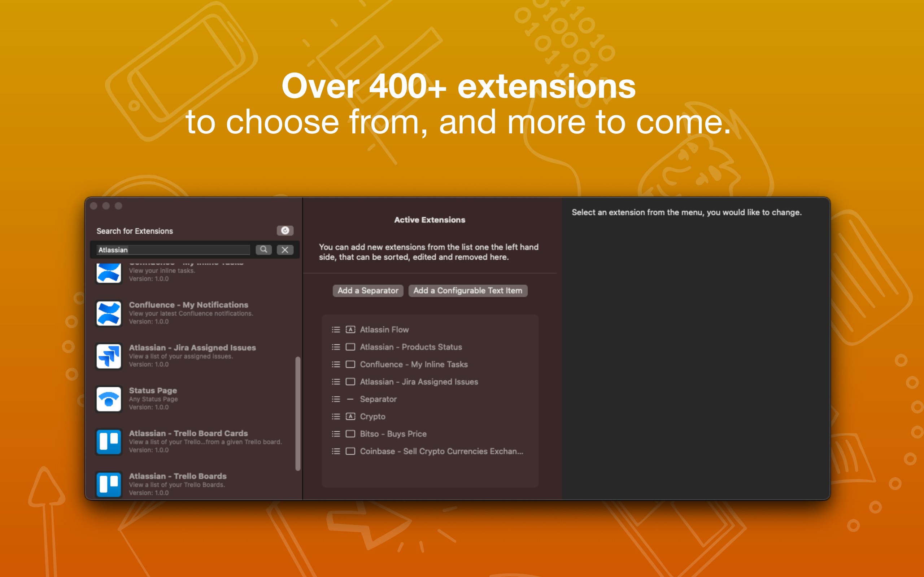
Task: Click the search magnifier icon button
Action: coord(263,250)
